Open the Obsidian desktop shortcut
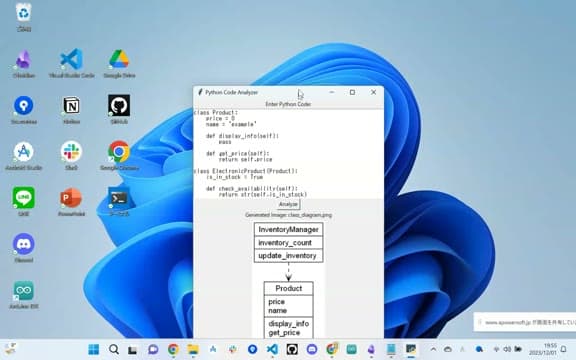Image resolution: width=576 pixels, height=360 pixels. pyautogui.click(x=24, y=63)
